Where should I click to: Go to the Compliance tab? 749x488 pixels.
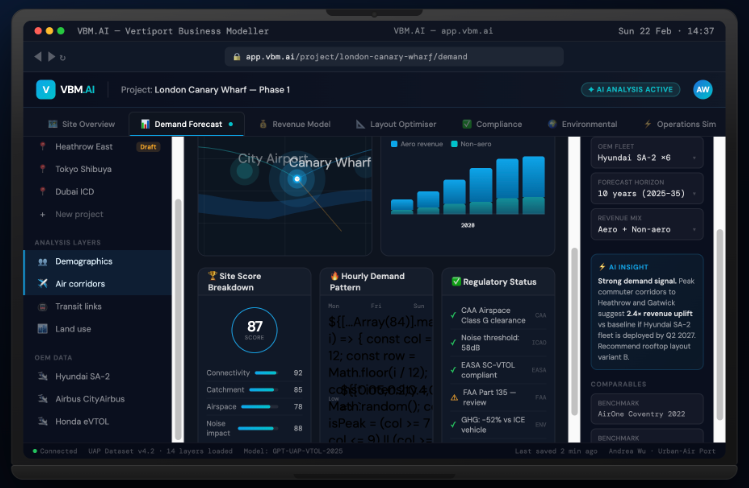(492, 125)
